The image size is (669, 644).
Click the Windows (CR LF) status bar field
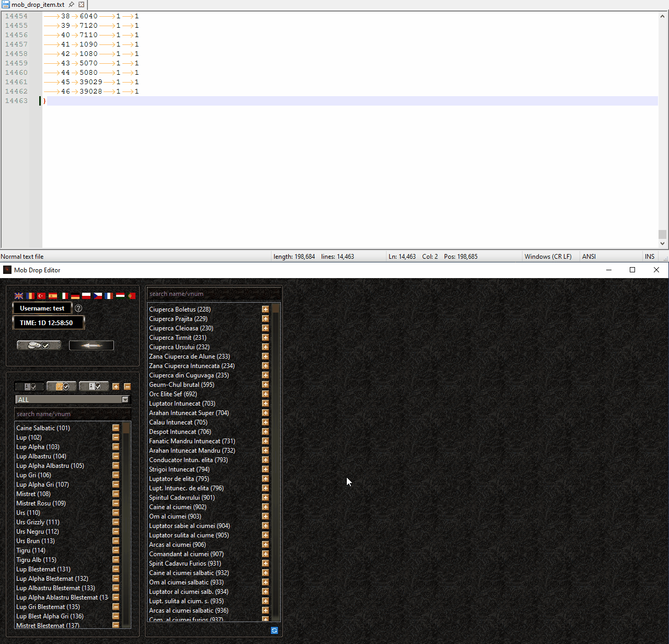548,257
